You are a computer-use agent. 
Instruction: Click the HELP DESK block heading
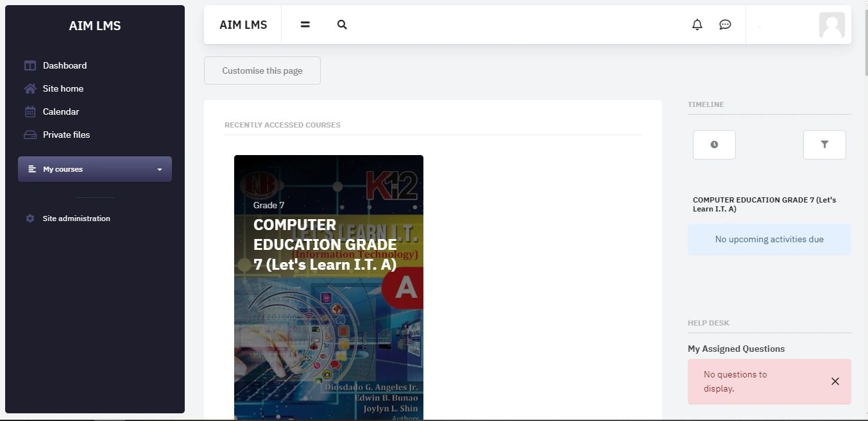(708, 323)
